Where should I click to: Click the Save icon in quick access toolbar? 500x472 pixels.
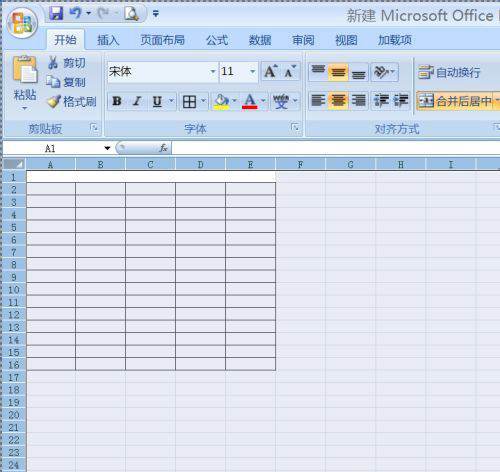click(x=56, y=13)
